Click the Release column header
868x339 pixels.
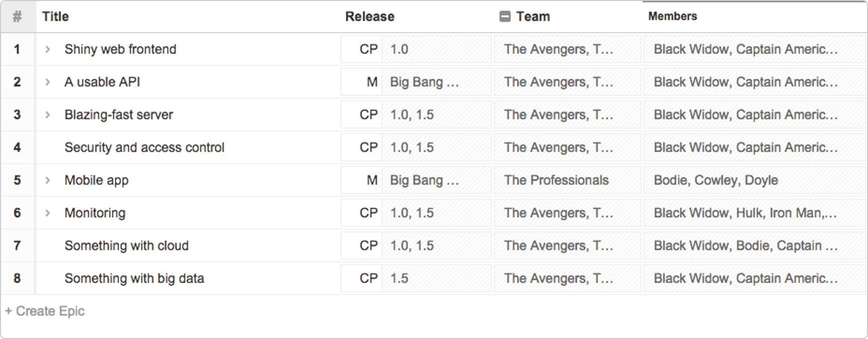[x=370, y=16]
